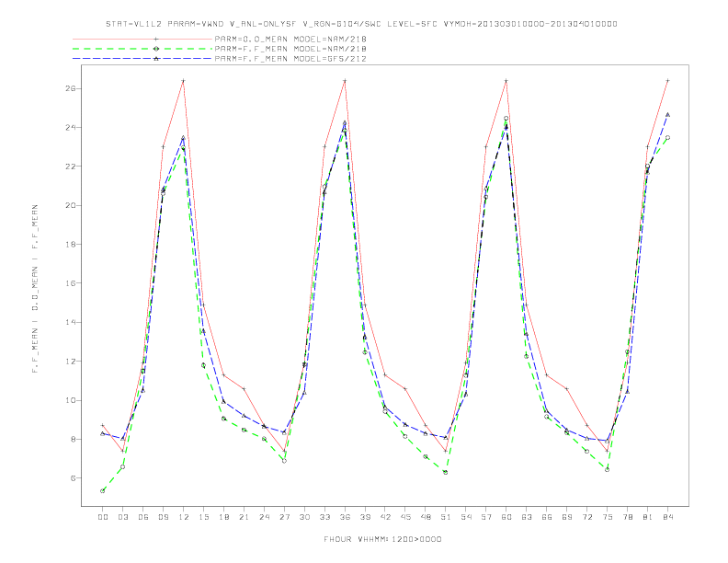Click the green circle data point at hour 03

122,466
